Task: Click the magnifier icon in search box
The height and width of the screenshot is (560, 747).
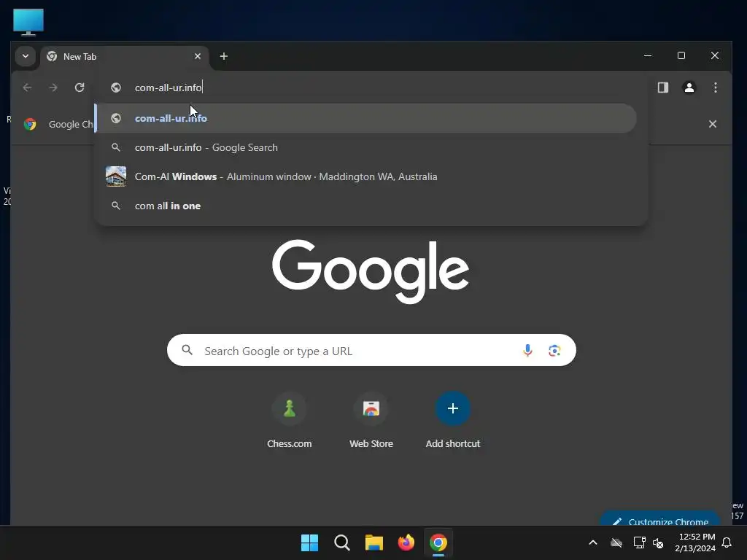Action: (x=187, y=351)
